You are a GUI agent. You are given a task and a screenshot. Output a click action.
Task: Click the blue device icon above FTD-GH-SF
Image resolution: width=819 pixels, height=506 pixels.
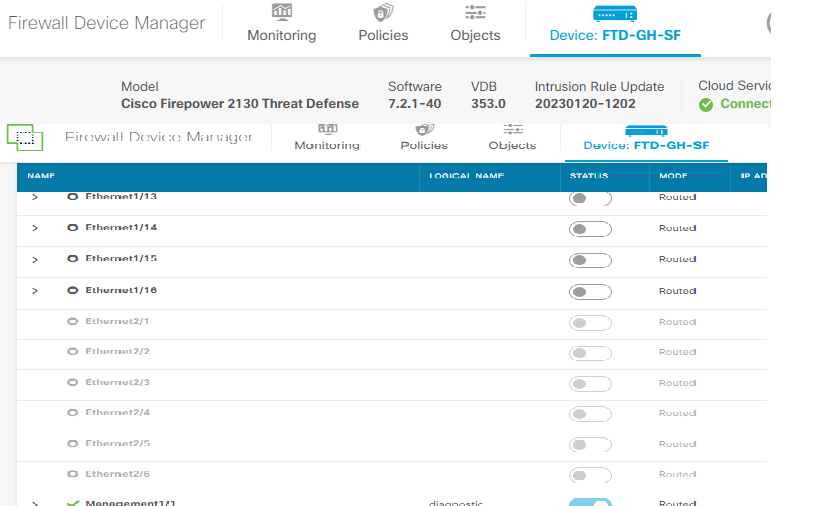click(615, 14)
